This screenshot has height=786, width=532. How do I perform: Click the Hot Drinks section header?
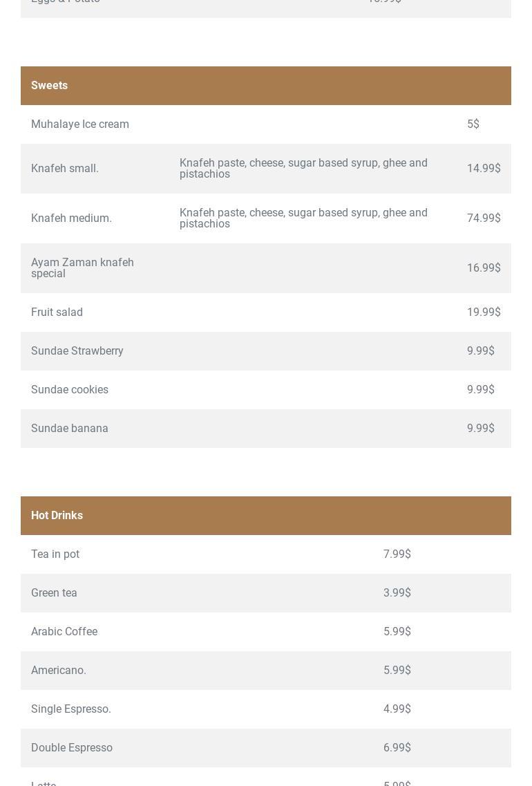57,516
